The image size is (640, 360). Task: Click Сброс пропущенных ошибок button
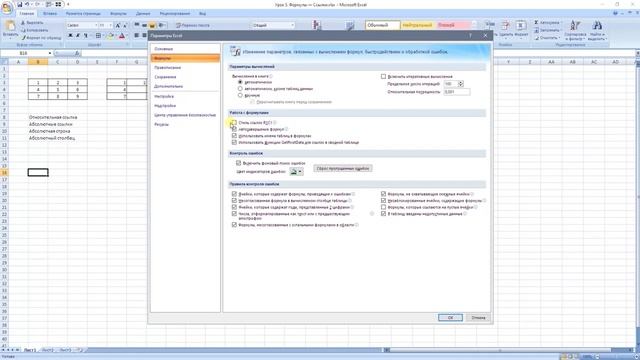pyautogui.click(x=343, y=168)
